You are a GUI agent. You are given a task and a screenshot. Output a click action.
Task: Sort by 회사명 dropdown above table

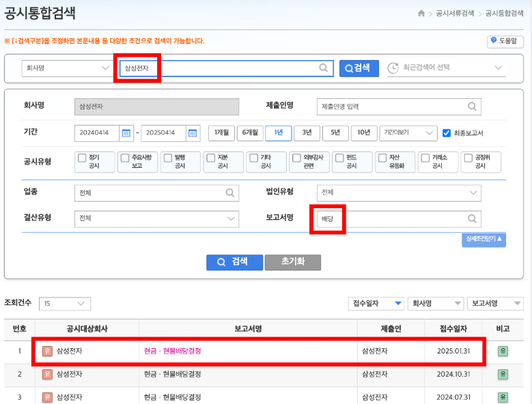point(436,303)
